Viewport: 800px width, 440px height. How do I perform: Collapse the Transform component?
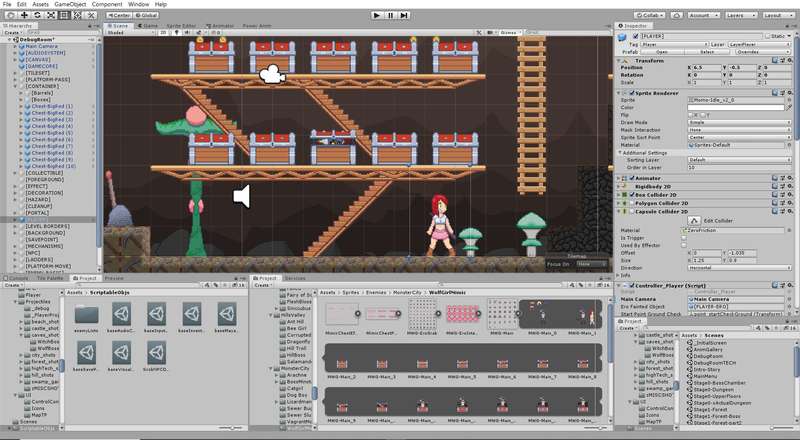click(619, 60)
